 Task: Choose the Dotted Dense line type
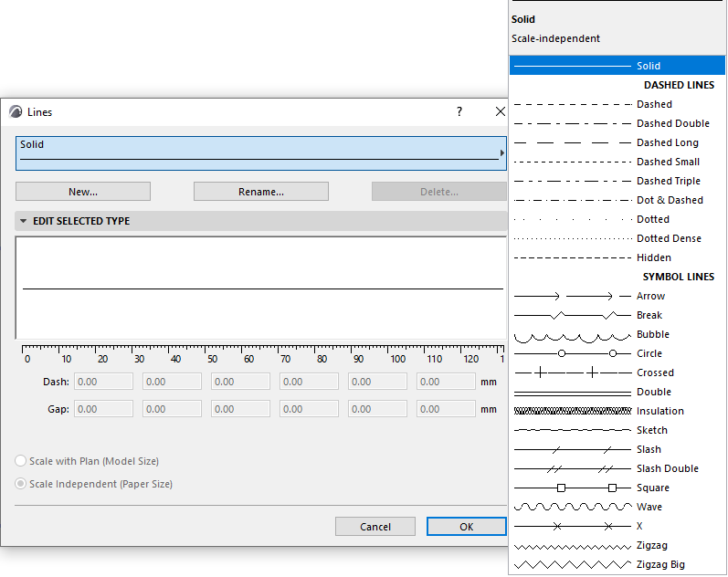point(617,238)
